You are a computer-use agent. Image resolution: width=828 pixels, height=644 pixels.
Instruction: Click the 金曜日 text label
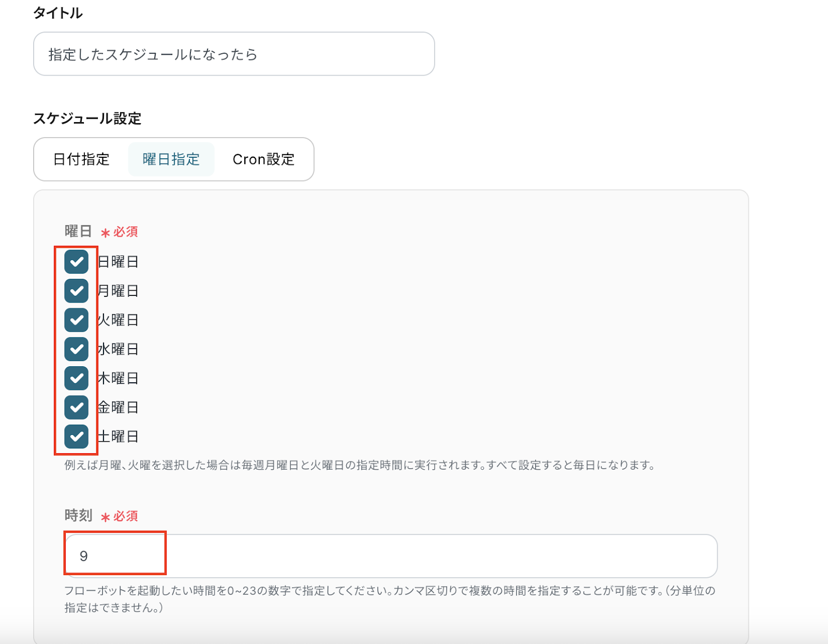pyautogui.click(x=118, y=407)
